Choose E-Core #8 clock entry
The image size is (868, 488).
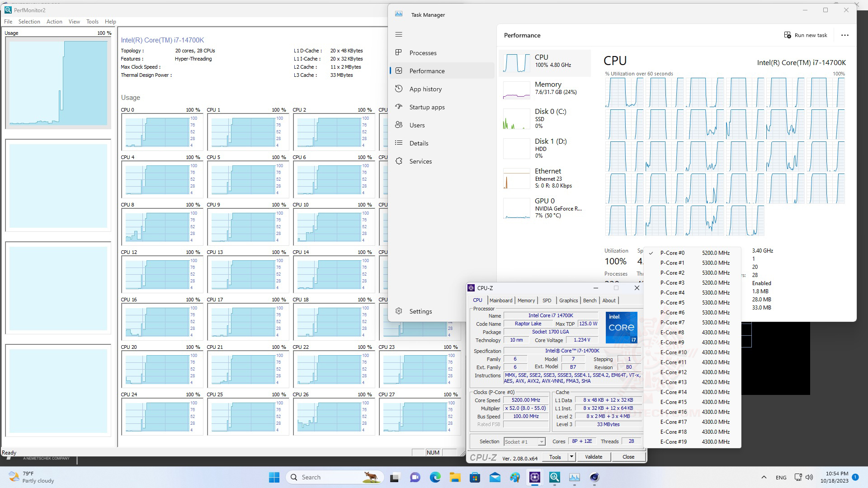click(672, 333)
